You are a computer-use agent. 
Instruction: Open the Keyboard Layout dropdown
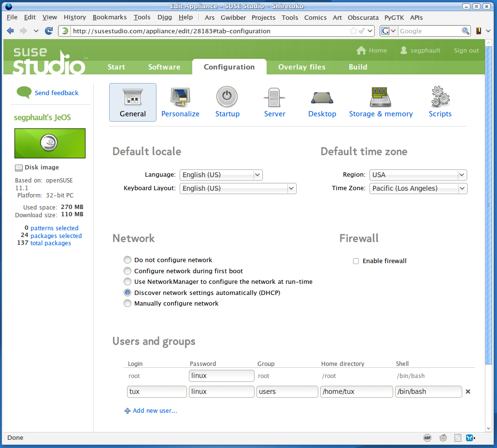[x=238, y=188]
